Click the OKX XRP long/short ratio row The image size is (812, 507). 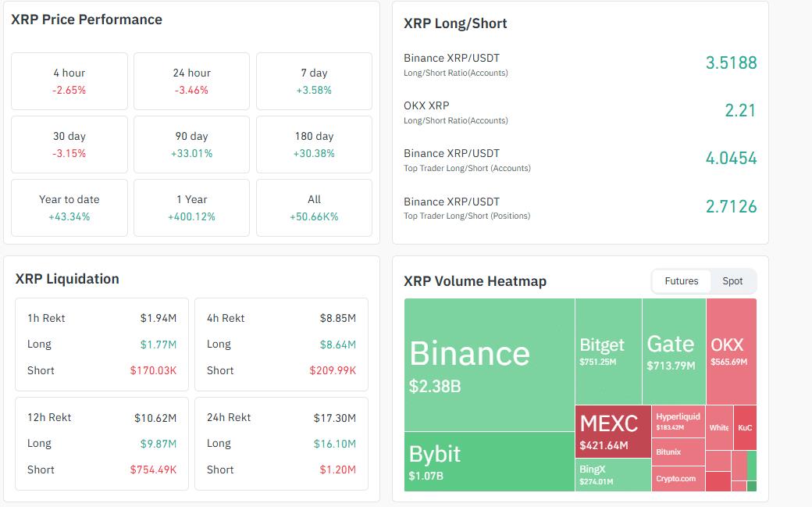[579, 112]
